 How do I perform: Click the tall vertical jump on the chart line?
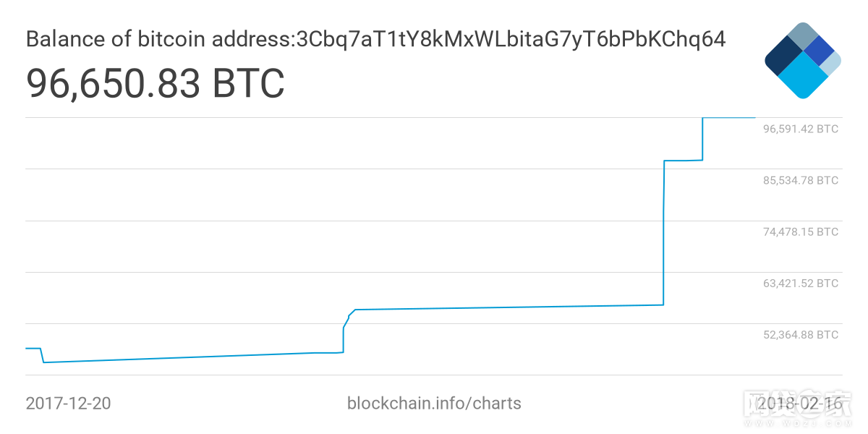664,231
